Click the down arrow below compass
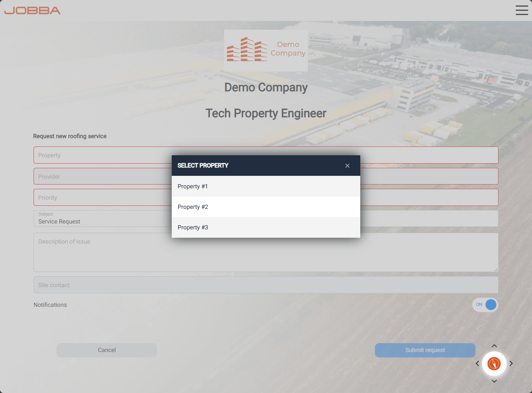532x393 pixels. (494, 381)
